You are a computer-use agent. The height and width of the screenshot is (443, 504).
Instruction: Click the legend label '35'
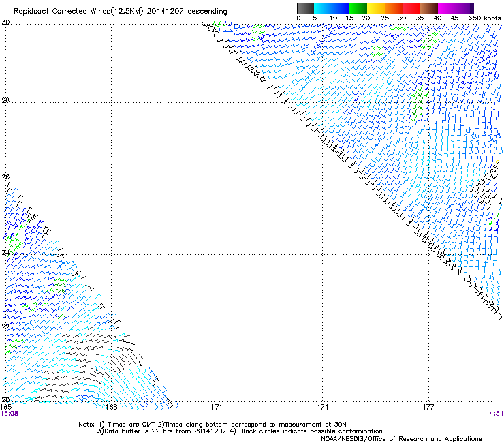coord(420,18)
